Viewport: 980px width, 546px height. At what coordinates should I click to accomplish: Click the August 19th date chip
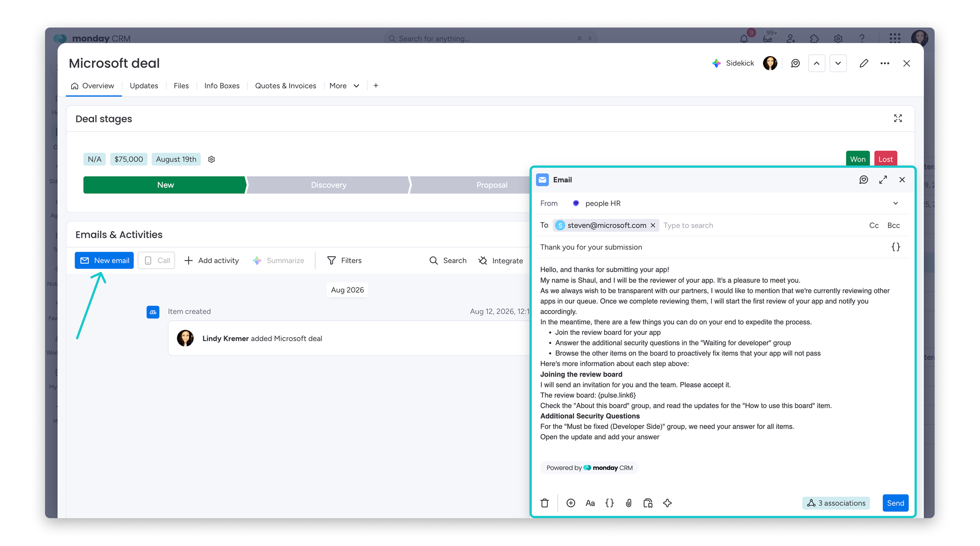176,159
